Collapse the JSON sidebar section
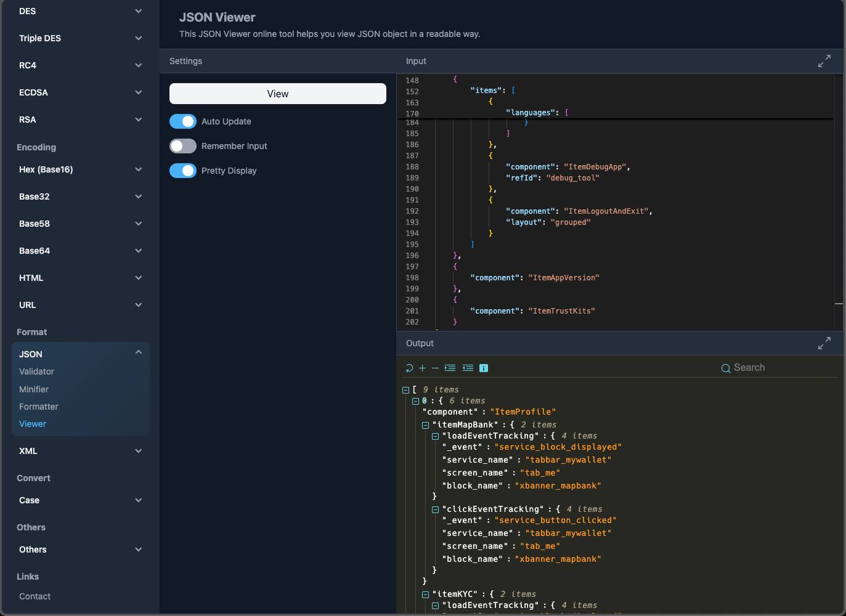The image size is (846, 616). point(81,354)
